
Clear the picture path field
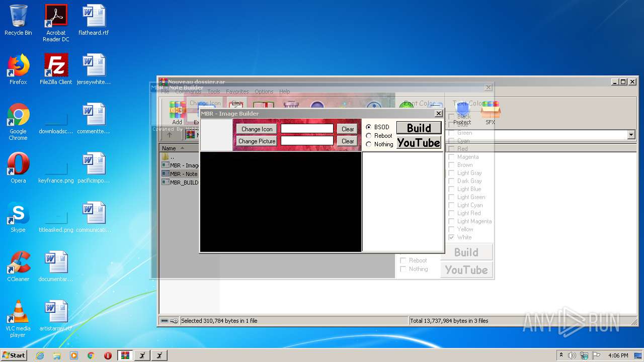(x=348, y=141)
